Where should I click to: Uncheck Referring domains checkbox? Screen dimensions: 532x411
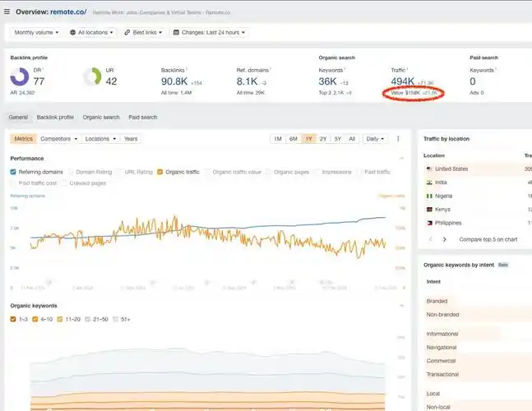click(13, 172)
